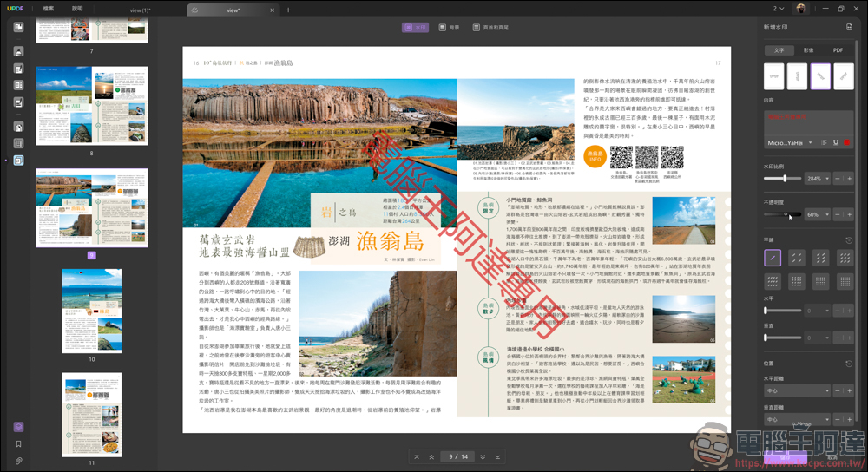Open the 檔案 menu
This screenshot has height=472, width=868.
(x=49, y=9)
